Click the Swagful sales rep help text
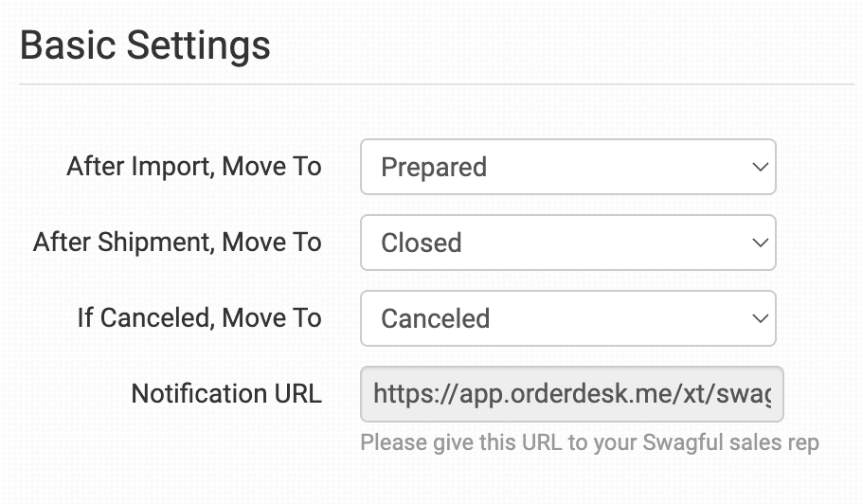Screen dimensions: 862x504 589,442
